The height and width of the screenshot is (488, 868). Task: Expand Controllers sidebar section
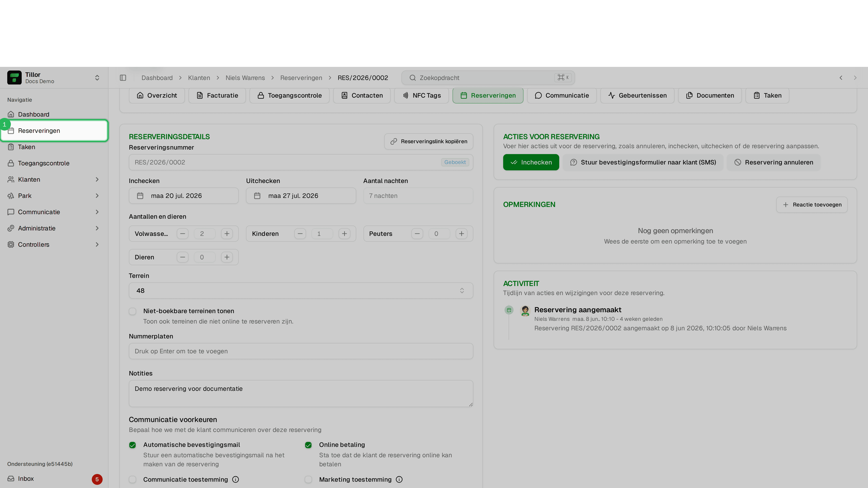[x=54, y=244]
